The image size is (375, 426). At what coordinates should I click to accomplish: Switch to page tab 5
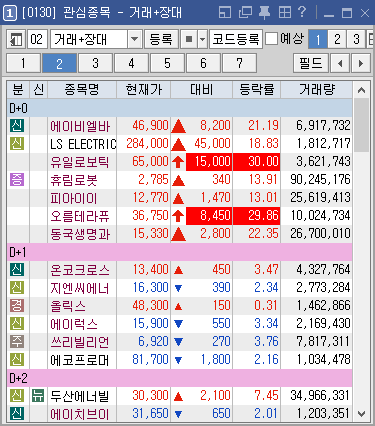(x=167, y=63)
